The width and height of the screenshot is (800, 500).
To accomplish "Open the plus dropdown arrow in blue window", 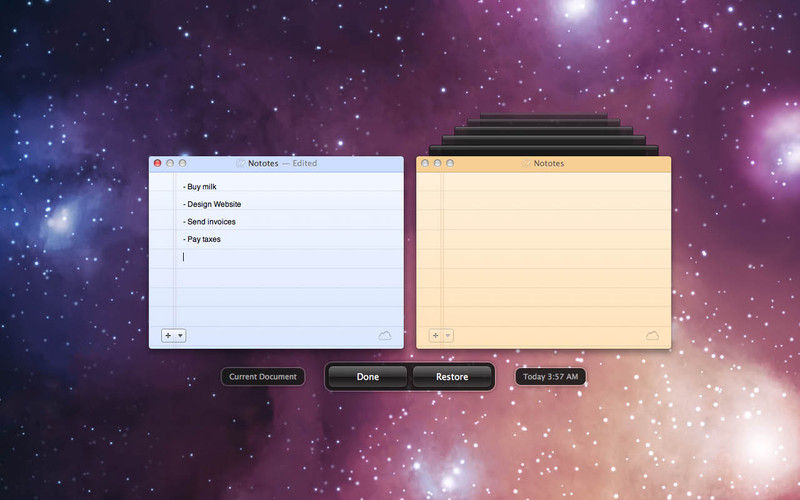I will point(181,336).
